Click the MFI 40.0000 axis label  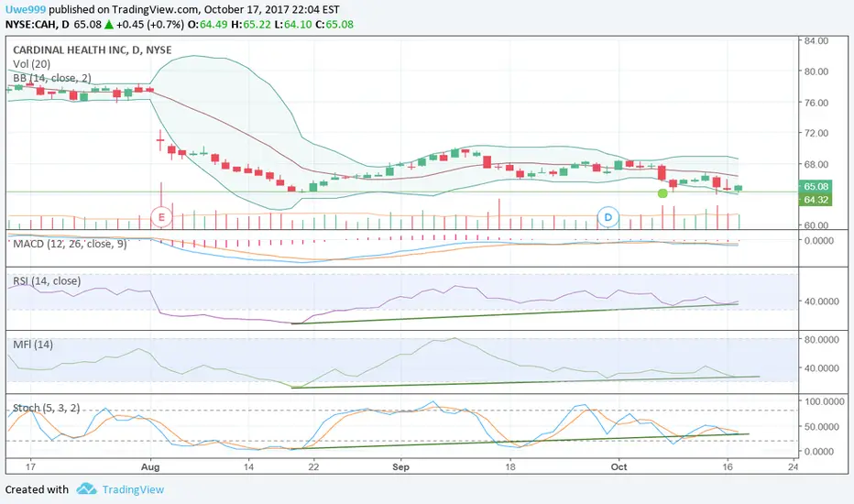tap(821, 368)
